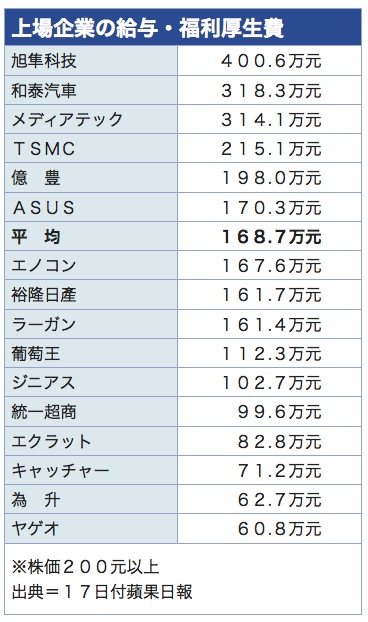Click the 215.1万元 value for TSMC
Viewport: 368px width, 622px height.
(269, 149)
